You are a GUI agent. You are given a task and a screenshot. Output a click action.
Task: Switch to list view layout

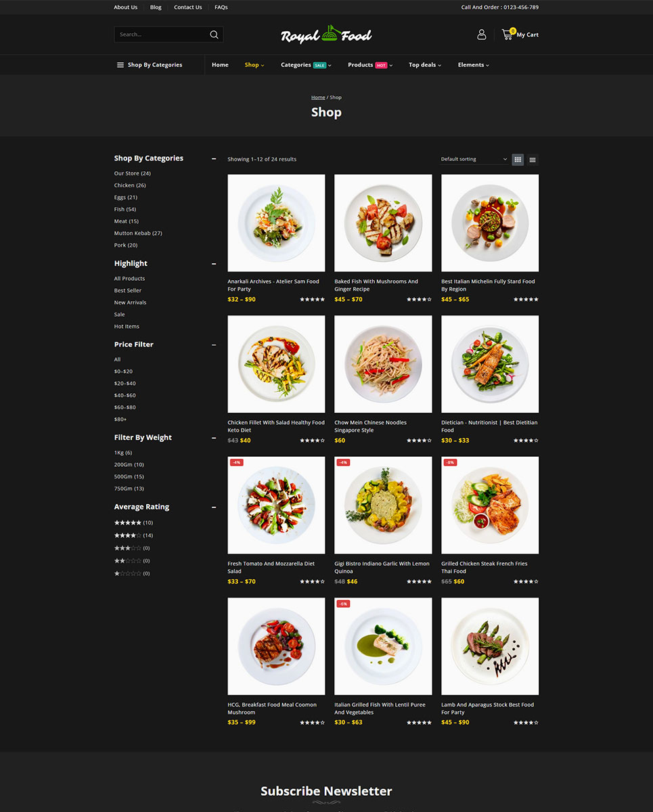(x=533, y=160)
